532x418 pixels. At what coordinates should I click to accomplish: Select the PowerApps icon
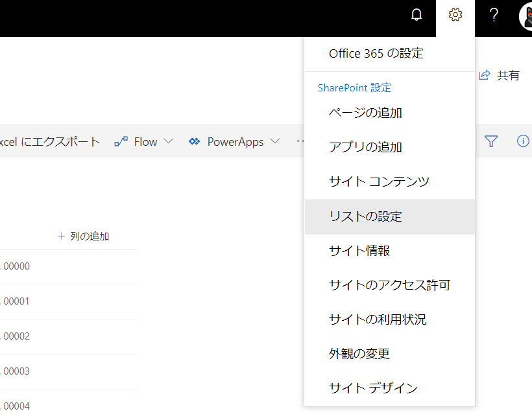point(194,141)
